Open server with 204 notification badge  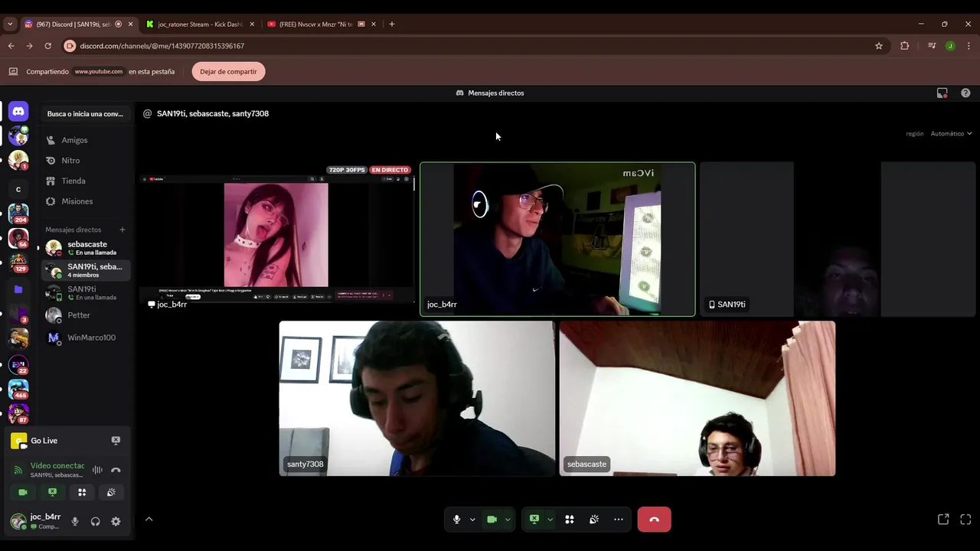(18, 213)
